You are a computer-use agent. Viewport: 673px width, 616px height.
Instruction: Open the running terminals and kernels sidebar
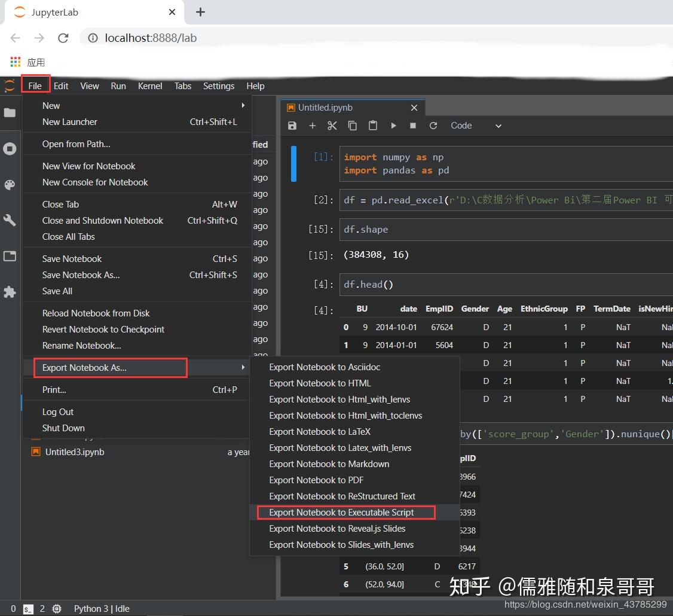(10, 148)
